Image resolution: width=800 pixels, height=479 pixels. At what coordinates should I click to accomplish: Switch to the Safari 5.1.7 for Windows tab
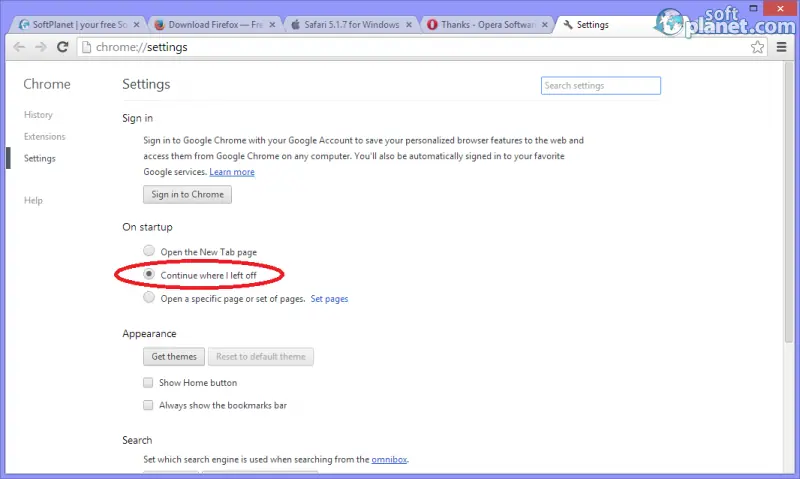click(x=351, y=24)
